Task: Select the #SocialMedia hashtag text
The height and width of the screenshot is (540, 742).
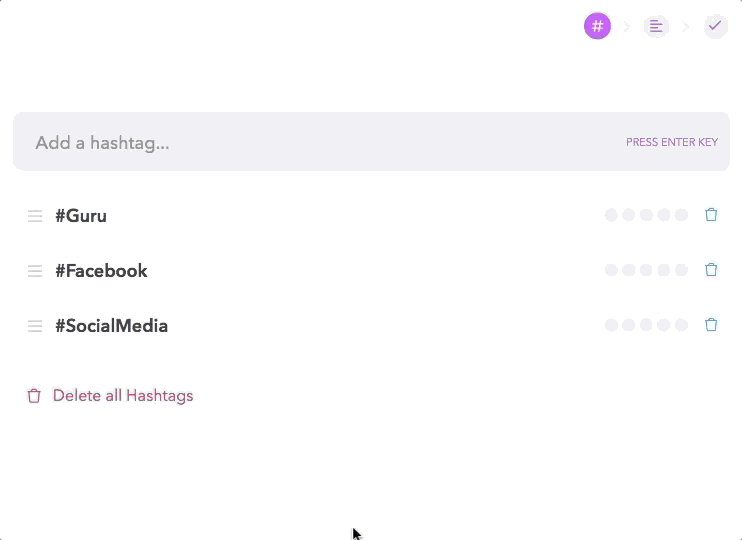Action: (x=112, y=326)
